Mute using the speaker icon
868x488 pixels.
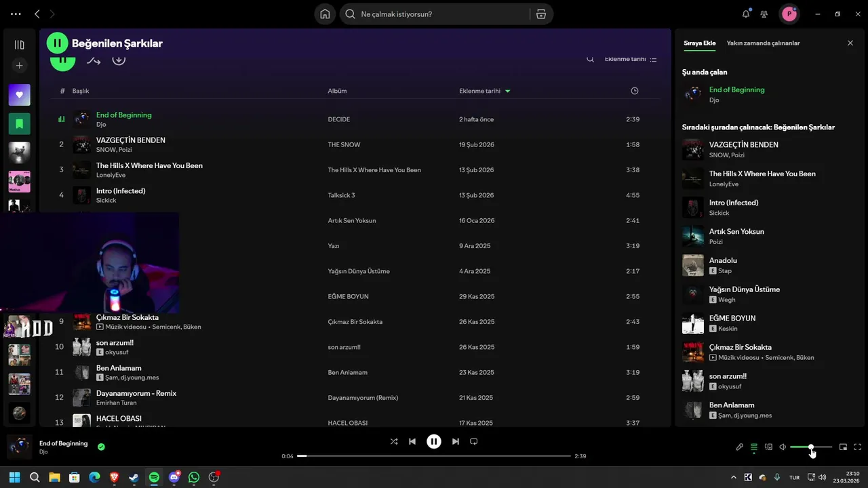pyautogui.click(x=783, y=447)
